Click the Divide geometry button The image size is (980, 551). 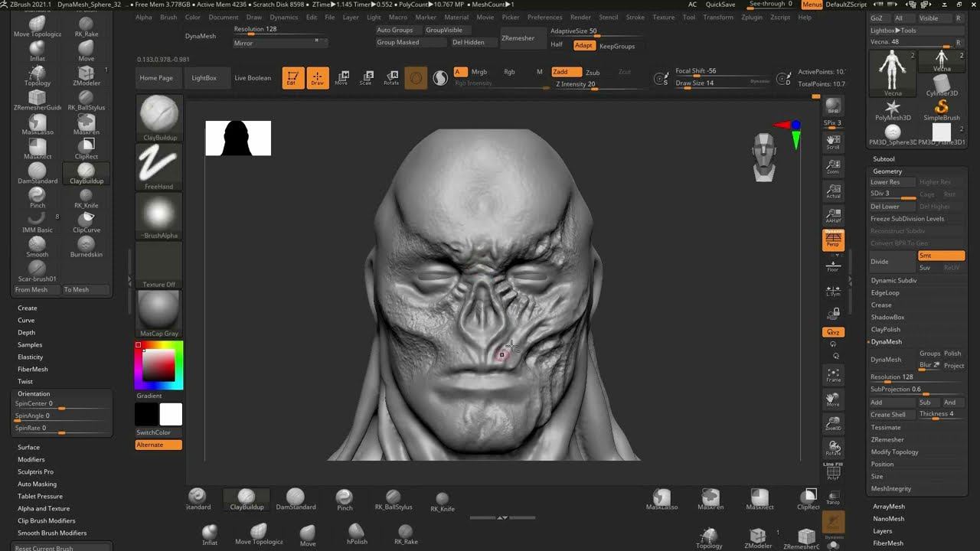(892, 262)
